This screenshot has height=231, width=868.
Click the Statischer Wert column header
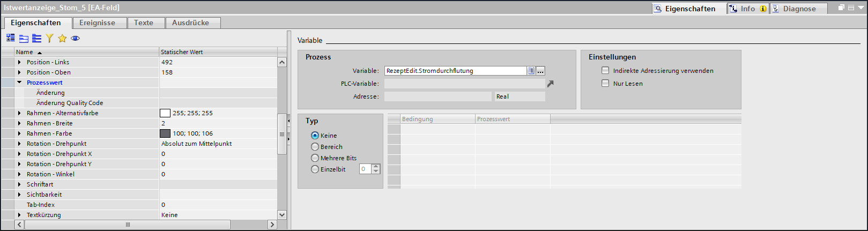pos(218,52)
